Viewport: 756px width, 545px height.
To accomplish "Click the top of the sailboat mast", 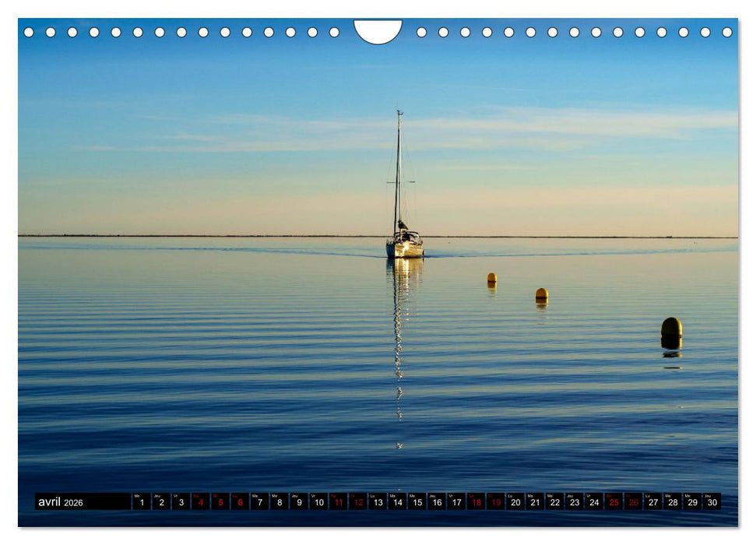I will [399, 113].
